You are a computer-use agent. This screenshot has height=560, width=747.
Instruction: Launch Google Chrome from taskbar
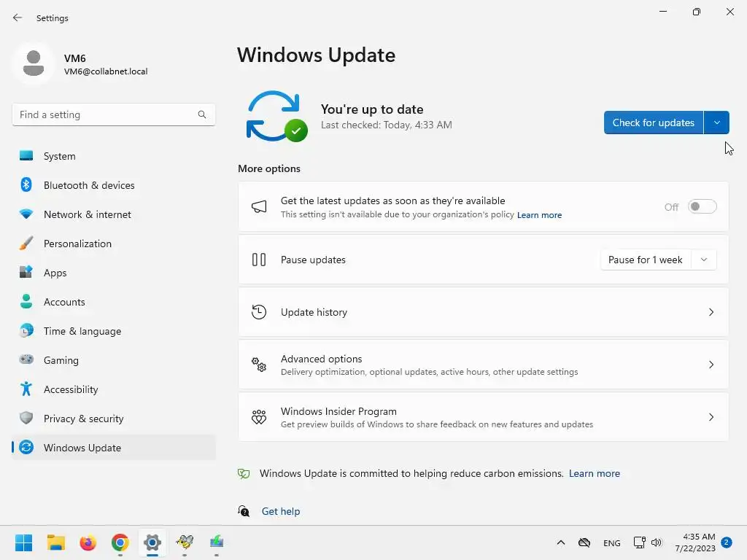[x=120, y=542]
